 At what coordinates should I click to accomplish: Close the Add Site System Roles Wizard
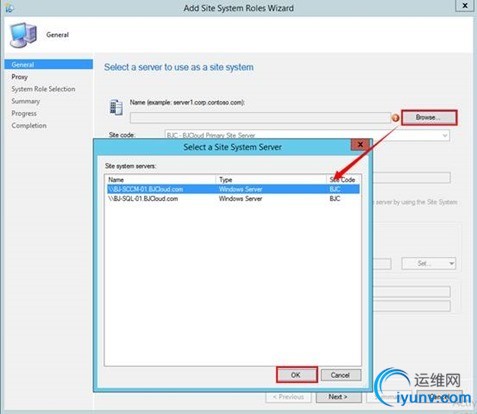pos(464,6)
